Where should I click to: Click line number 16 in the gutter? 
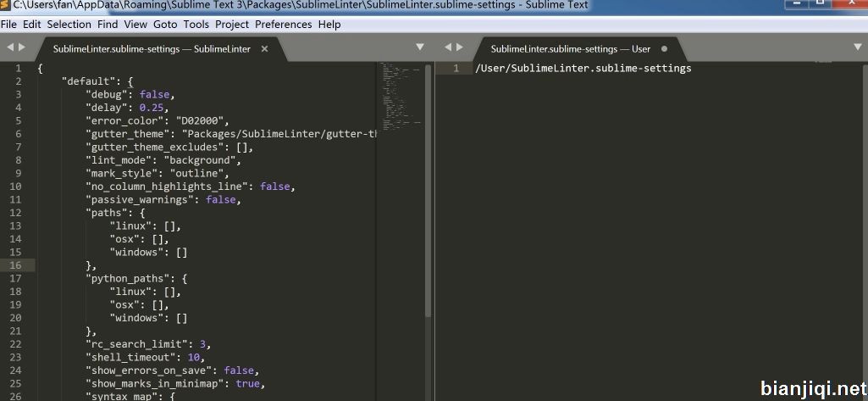tap(15, 265)
